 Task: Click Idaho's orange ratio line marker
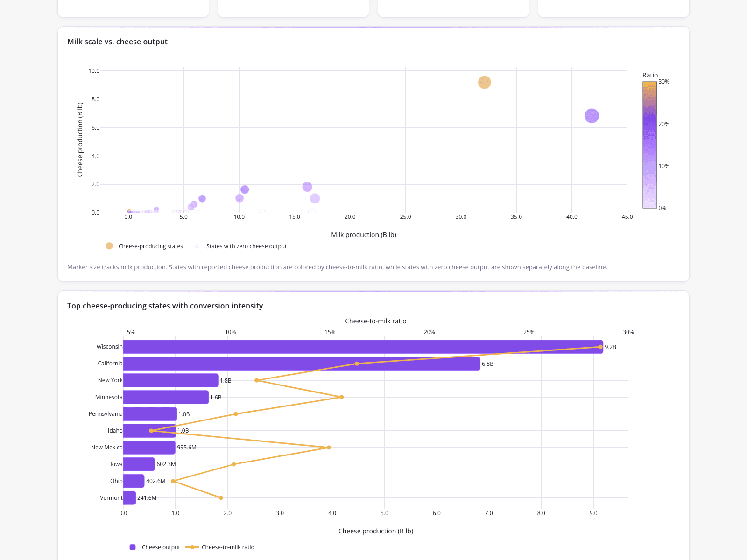point(151,431)
